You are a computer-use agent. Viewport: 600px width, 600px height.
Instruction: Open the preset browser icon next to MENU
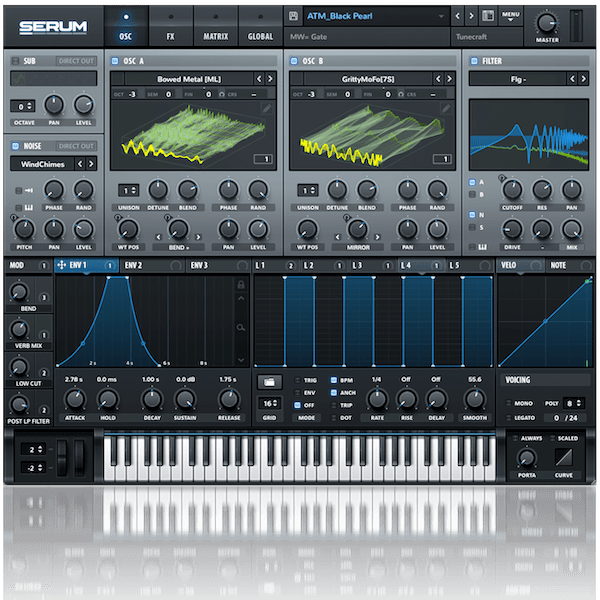point(488,16)
